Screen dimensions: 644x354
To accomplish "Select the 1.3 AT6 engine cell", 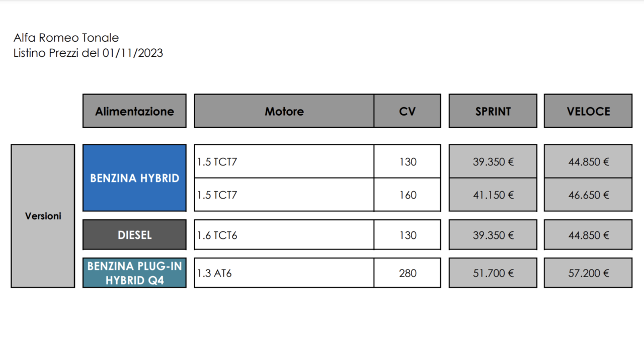I will click(284, 273).
